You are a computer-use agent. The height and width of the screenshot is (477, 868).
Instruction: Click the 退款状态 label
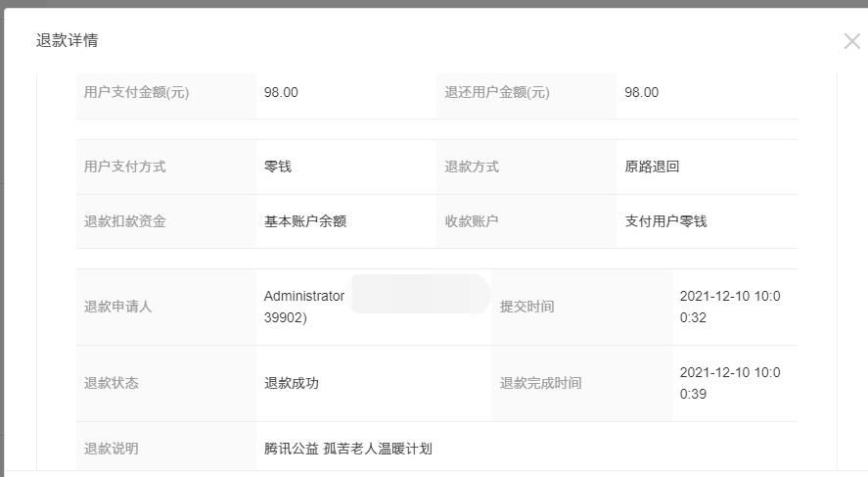click(111, 383)
